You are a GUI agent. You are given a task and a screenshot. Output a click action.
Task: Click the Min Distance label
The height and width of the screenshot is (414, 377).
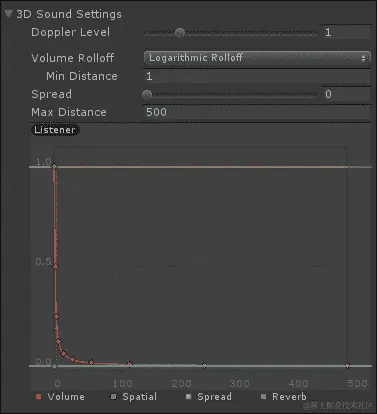click(82, 76)
